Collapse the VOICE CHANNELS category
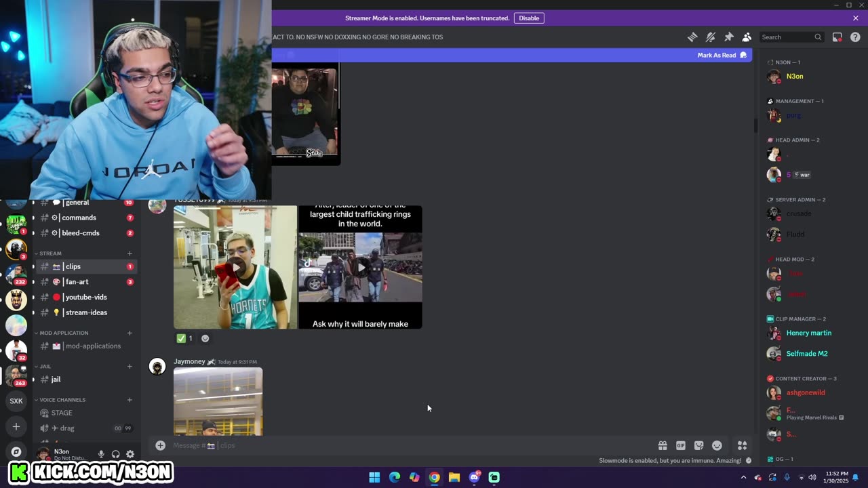Screen dimensions: 868x488 pos(62,400)
